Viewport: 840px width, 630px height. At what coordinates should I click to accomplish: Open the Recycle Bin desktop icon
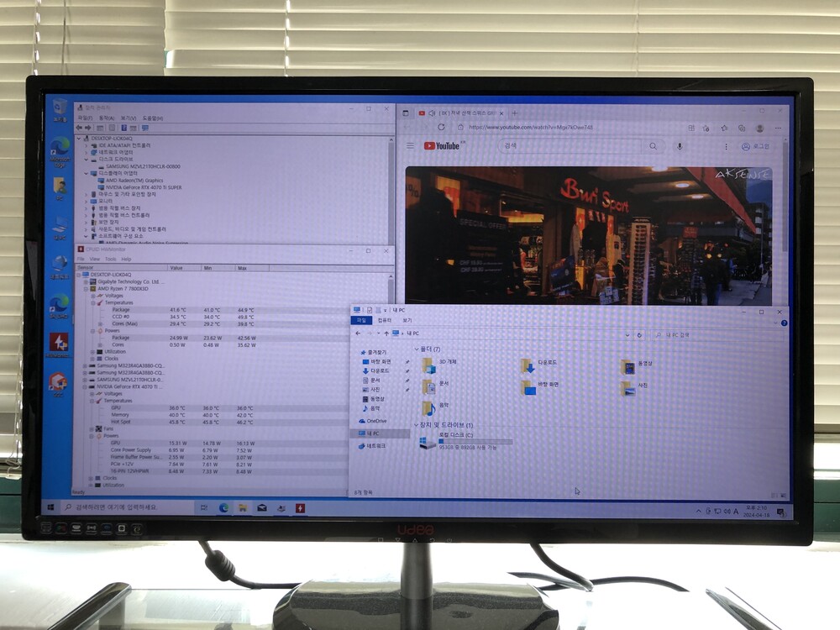[60, 108]
